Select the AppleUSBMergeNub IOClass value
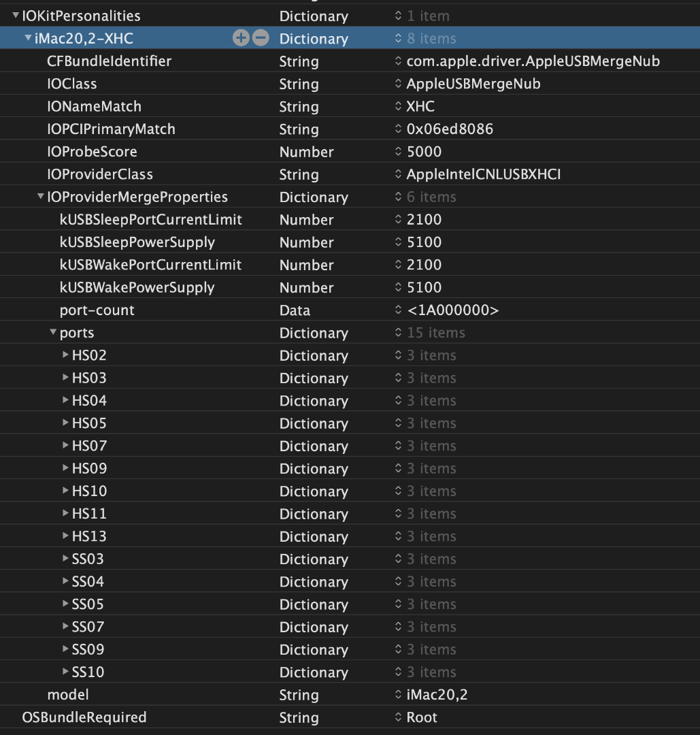Screen dimensions: 700x735 [x=473, y=84]
